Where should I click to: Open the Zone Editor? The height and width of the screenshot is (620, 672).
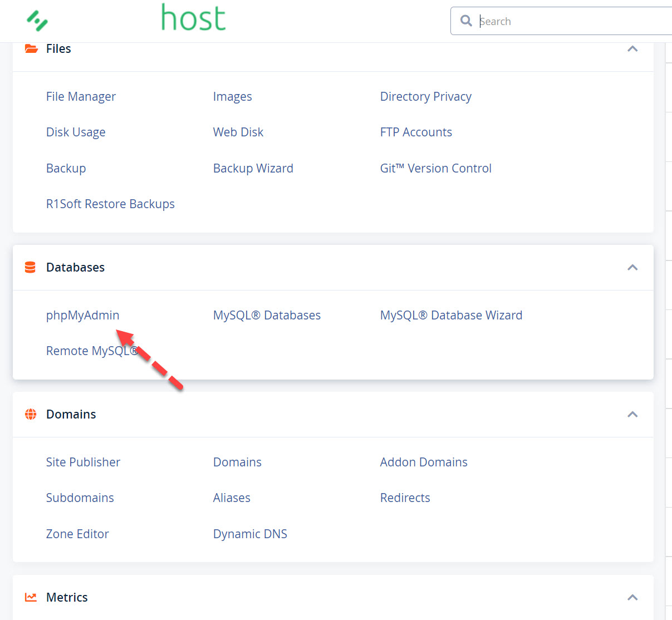point(77,534)
